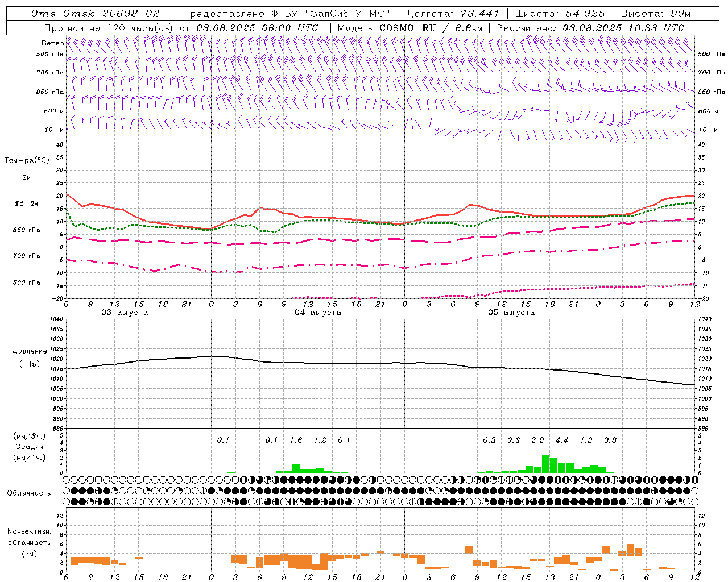Click the Тем-ра(°C) axis title
The image size is (728, 582).
coord(27,161)
